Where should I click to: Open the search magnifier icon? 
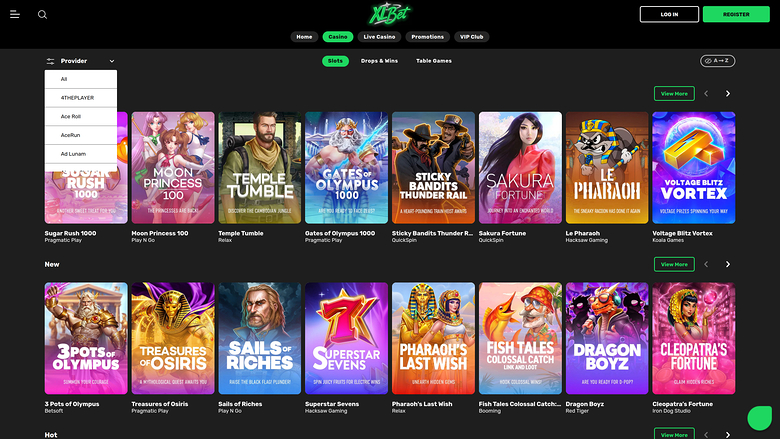click(x=43, y=14)
